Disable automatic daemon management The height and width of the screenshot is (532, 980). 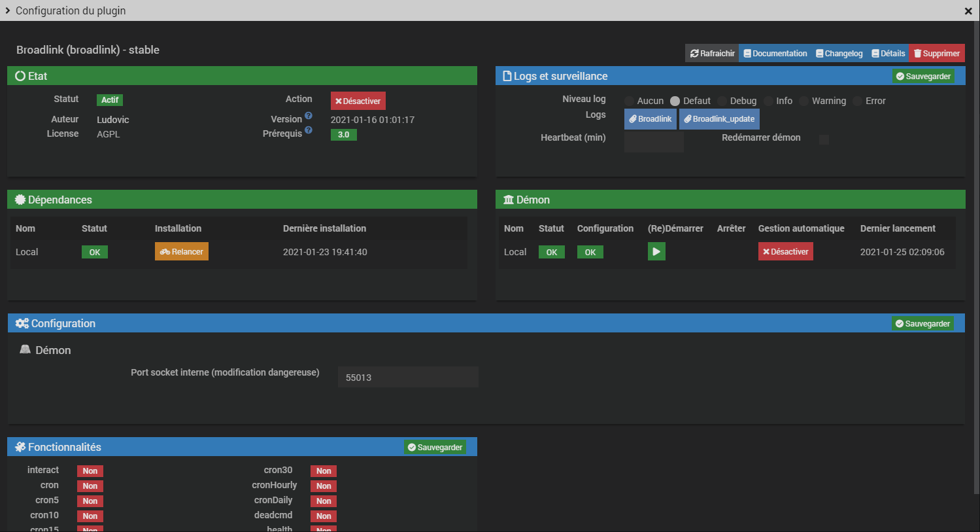click(x=786, y=252)
